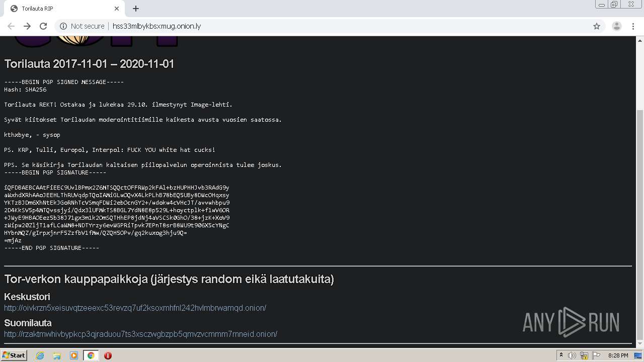Close the Torilauta RIP tab

(x=117, y=9)
